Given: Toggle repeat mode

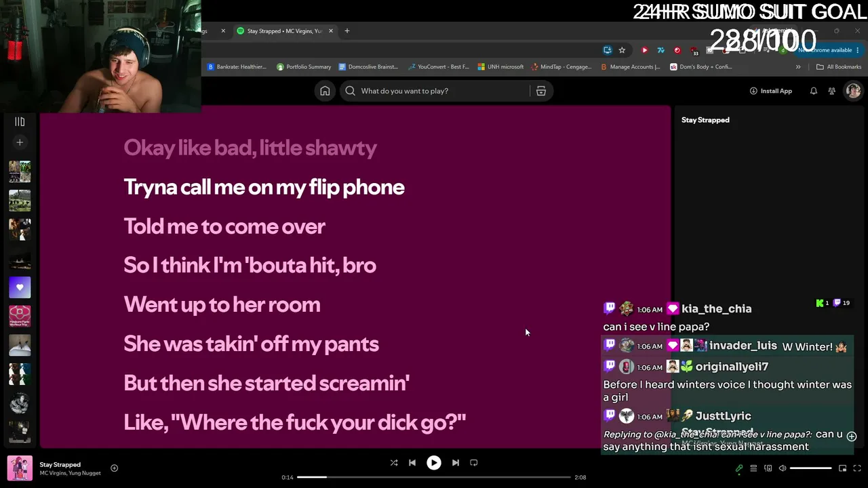Looking at the screenshot, I should click(x=474, y=463).
